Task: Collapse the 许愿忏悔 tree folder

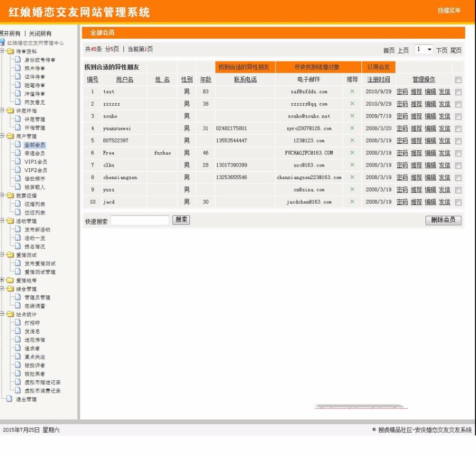Action: click(x=2, y=111)
